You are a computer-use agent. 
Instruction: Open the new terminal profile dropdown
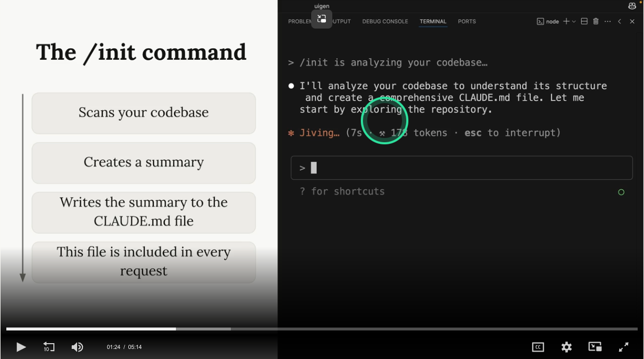click(x=574, y=22)
